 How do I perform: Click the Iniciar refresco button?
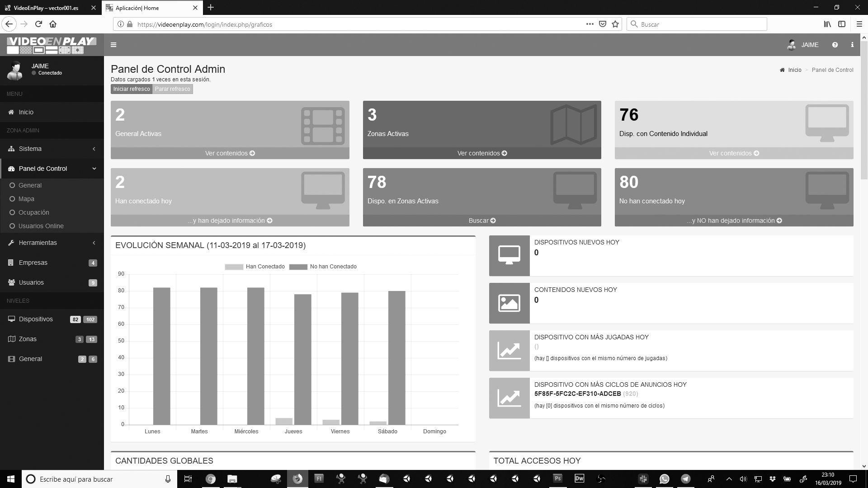(132, 89)
